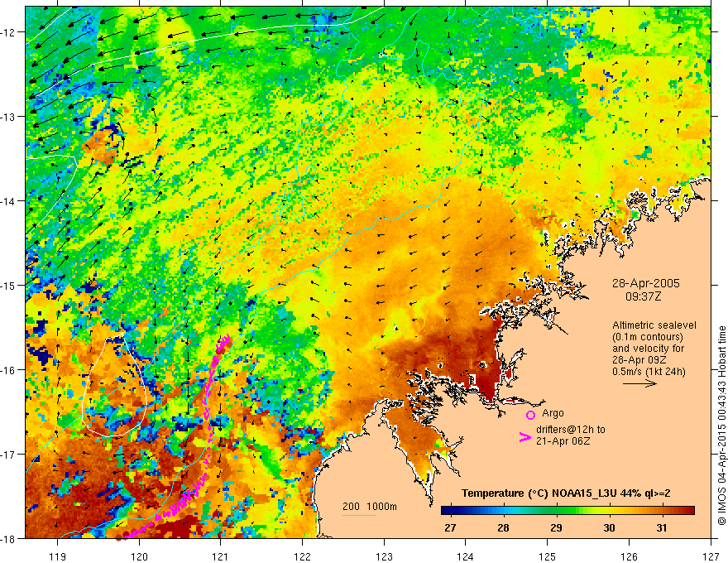Viewport: 728px width, 563px height.
Task: Click the '0.5m/s (1kt 24h)' label
Action: point(649,372)
